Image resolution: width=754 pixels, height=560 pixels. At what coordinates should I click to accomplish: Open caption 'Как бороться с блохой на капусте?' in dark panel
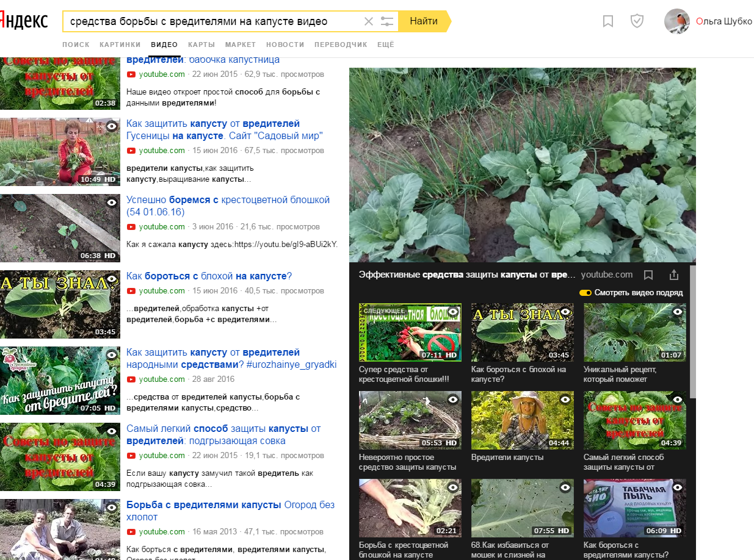(519, 374)
